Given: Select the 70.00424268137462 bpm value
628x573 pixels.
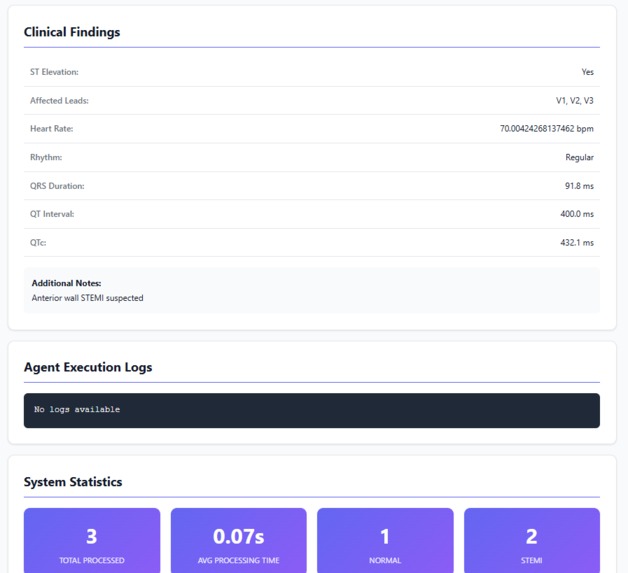Looking at the screenshot, I should click(547, 129).
